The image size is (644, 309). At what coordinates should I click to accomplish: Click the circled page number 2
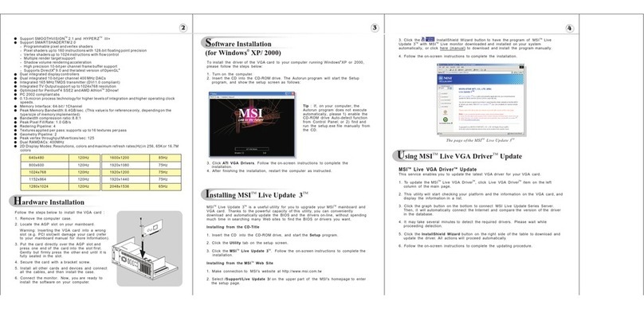point(183,28)
